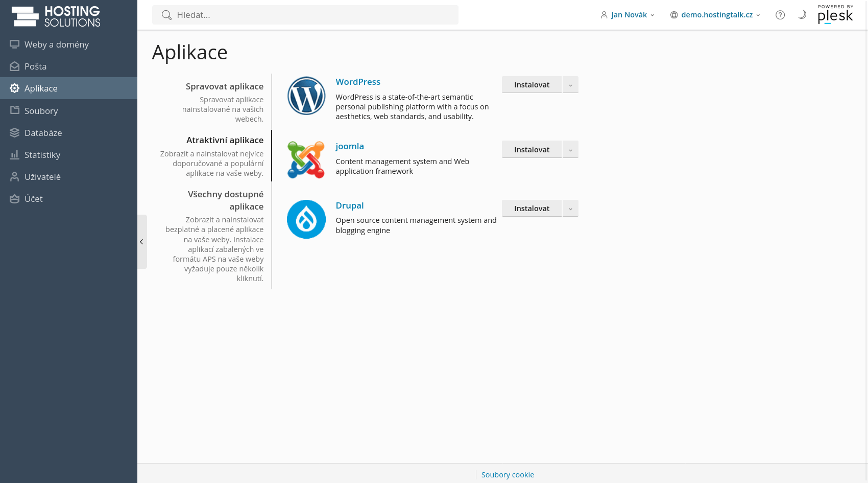Click the Uživatelé person icon
The image size is (868, 483).
pyautogui.click(x=14, y=177)
